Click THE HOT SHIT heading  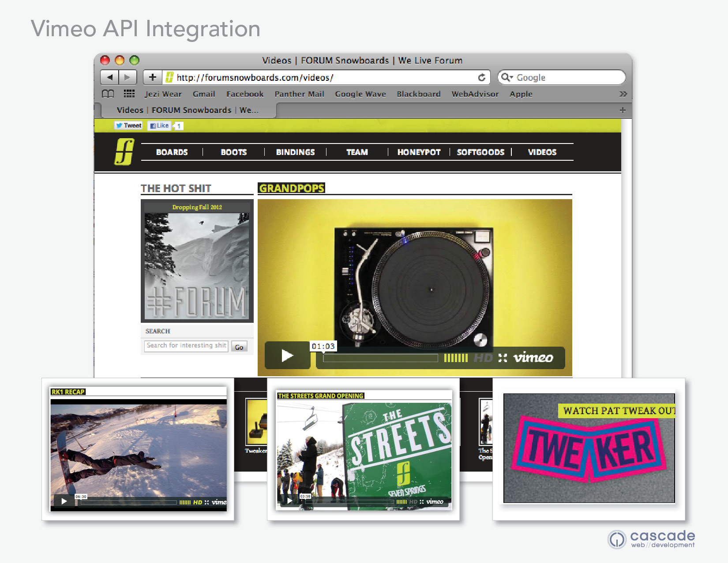176,189
